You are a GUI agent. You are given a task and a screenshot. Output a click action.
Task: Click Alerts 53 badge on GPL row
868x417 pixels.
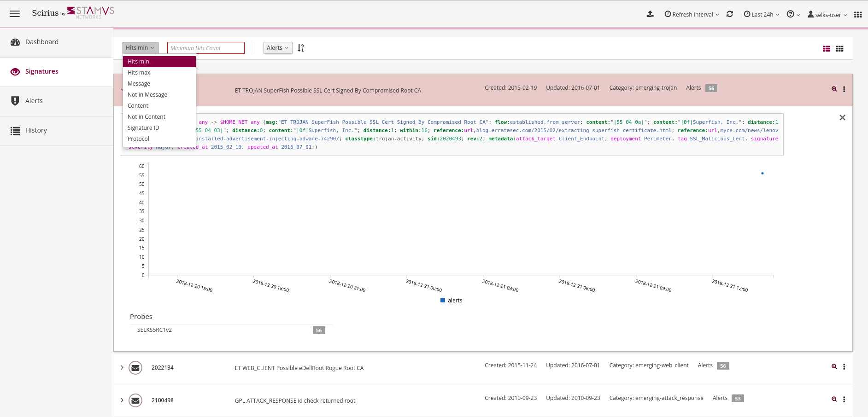click(x=738, y=399)
